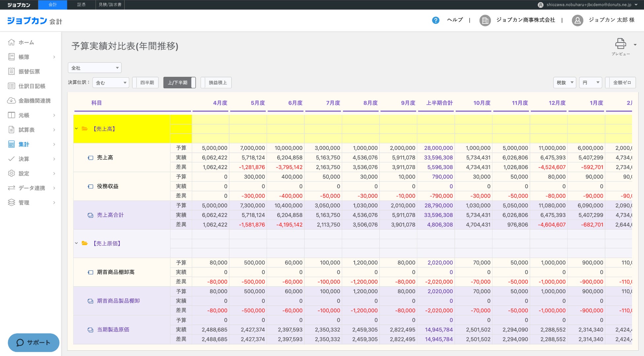This screenshot has width=644, height=356.
Task: Click the blue help question mark icon
Action: coord(436,20)
